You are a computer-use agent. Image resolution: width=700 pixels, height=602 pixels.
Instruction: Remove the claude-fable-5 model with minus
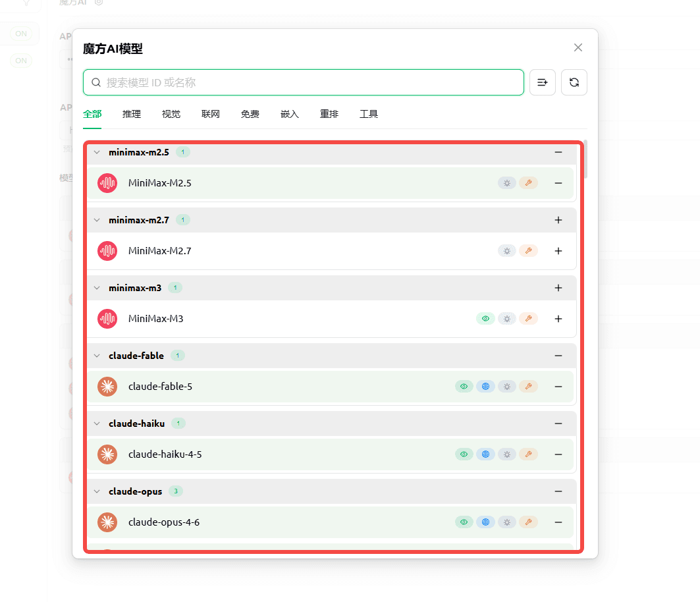[558, 387]
